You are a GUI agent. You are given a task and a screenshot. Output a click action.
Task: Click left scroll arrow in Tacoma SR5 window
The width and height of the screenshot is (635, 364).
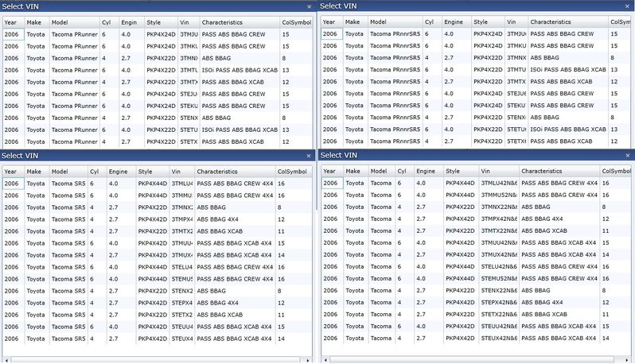(6, 360)
